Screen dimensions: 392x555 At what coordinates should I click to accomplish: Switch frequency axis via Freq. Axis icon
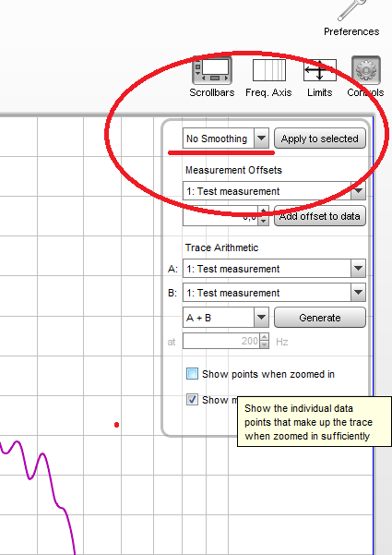(x=269, y=70)
